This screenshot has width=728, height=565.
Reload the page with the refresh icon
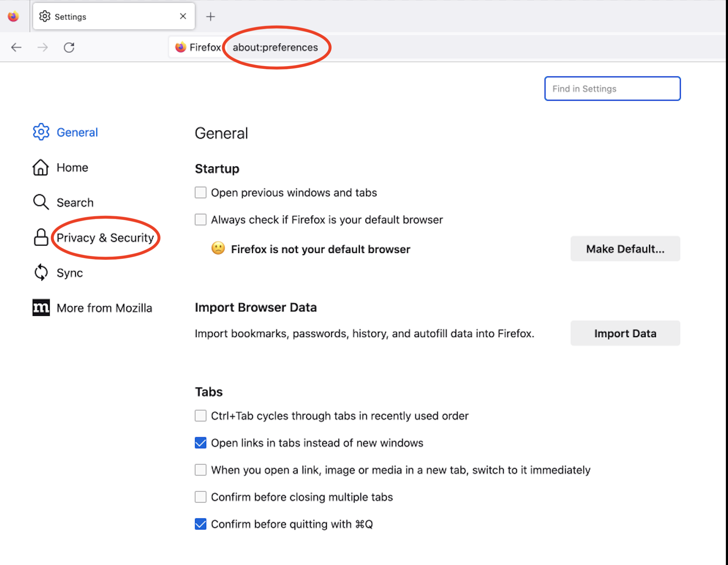point(69,47)
